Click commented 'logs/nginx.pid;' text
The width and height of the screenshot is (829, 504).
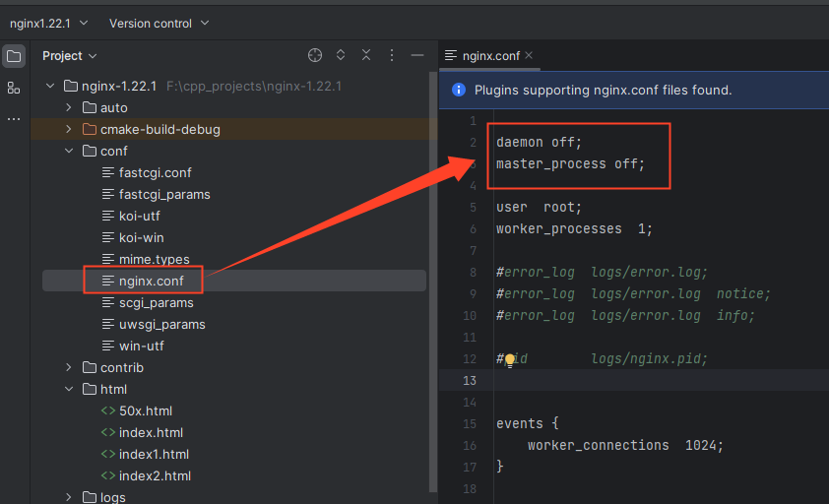click(649, 358)
